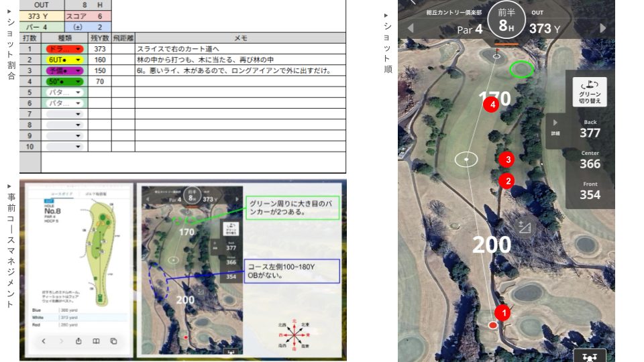Open the browser bookmarks book icon
The image size is (644, 362).
tap(96, 341)
